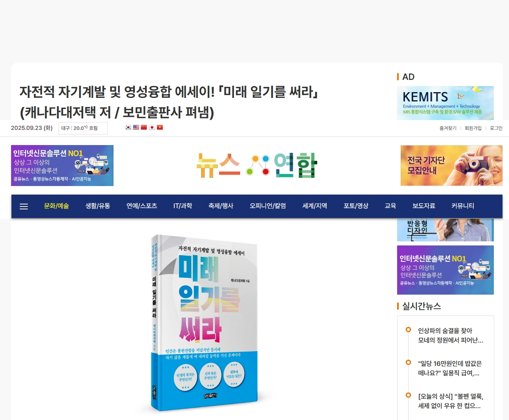Click the 즐겨찾기 link

pos(448,128)
